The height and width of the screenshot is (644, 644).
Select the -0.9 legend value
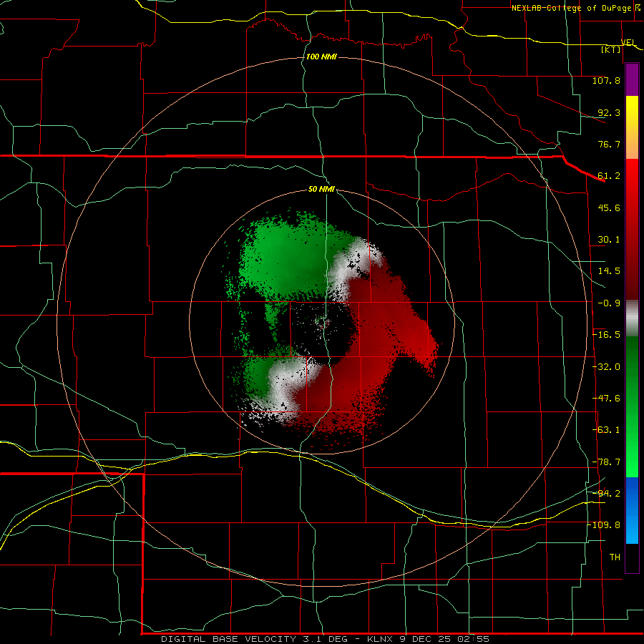609,303
